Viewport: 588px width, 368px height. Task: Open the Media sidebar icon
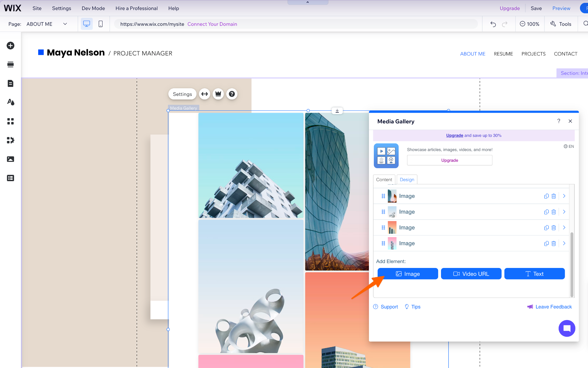[11, 159]
